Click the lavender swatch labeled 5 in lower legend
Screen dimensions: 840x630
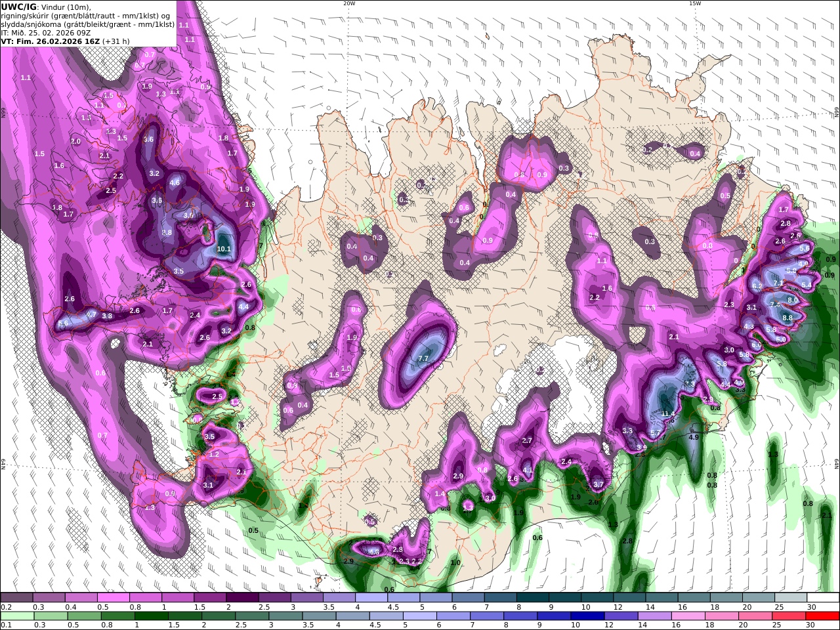click(x=419, y=616)
